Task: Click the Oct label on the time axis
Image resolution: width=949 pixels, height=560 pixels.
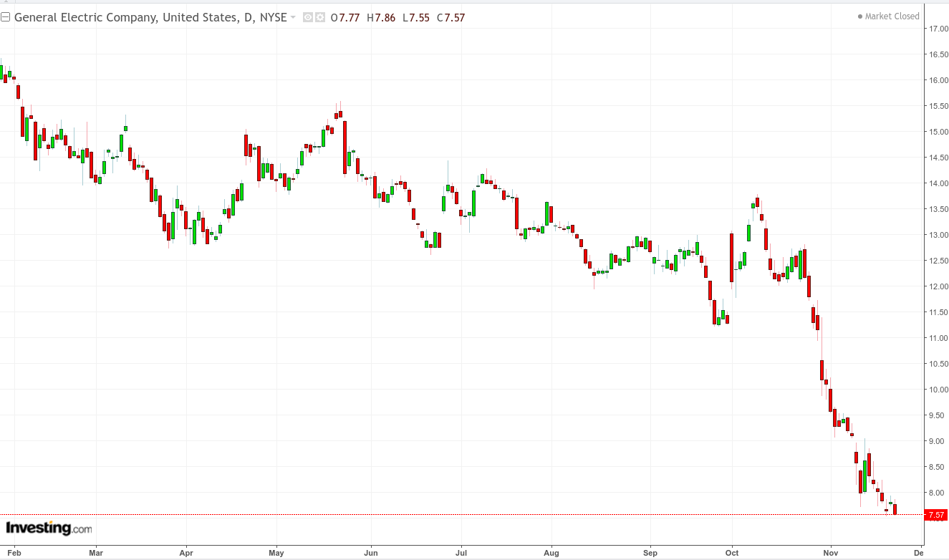Action: [x=732, y=553]
